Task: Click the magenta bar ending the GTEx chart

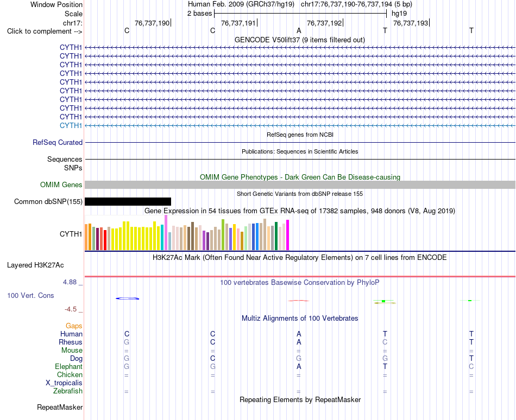Action: pos(288,235)
